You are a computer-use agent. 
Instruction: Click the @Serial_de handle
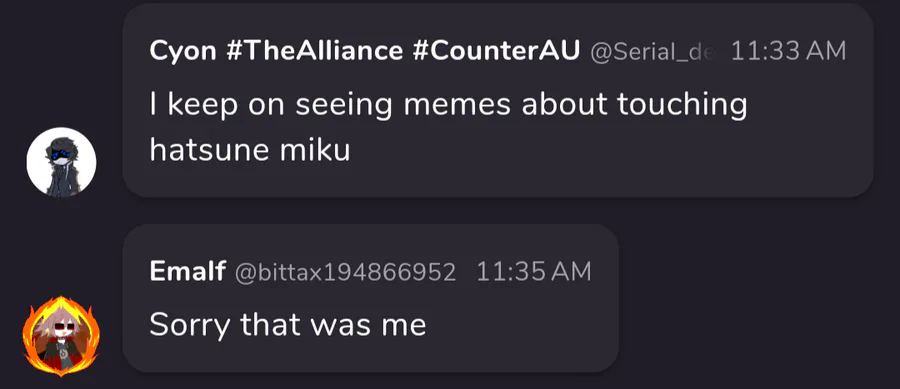(x=653, y=53)
